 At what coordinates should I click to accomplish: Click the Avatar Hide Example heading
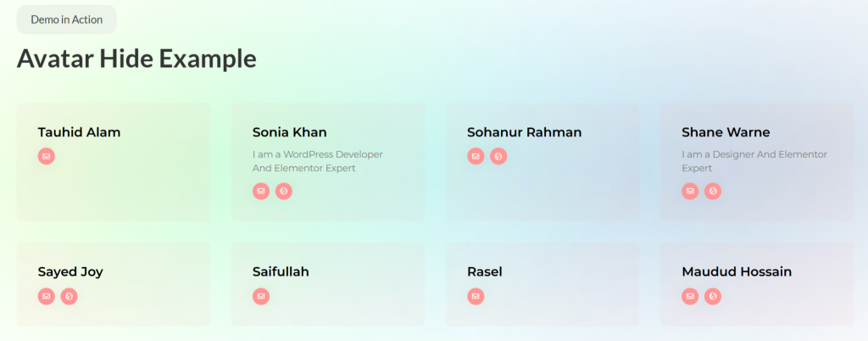[136, 59]
